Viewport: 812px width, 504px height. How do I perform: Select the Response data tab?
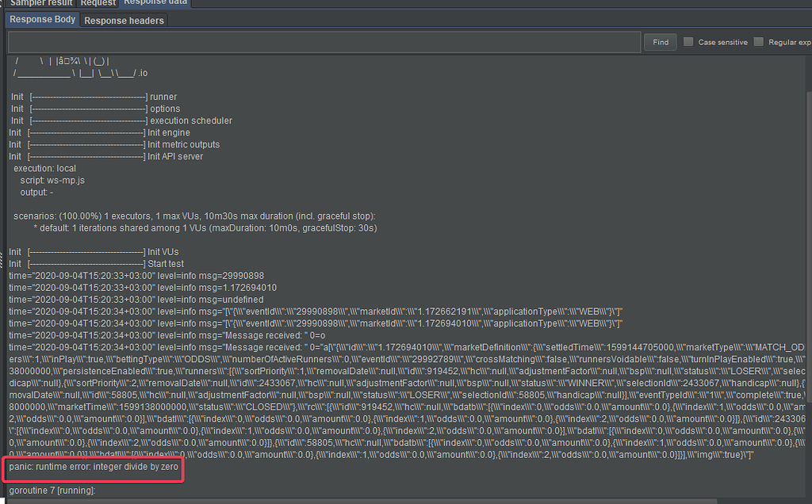coord(155,2)
